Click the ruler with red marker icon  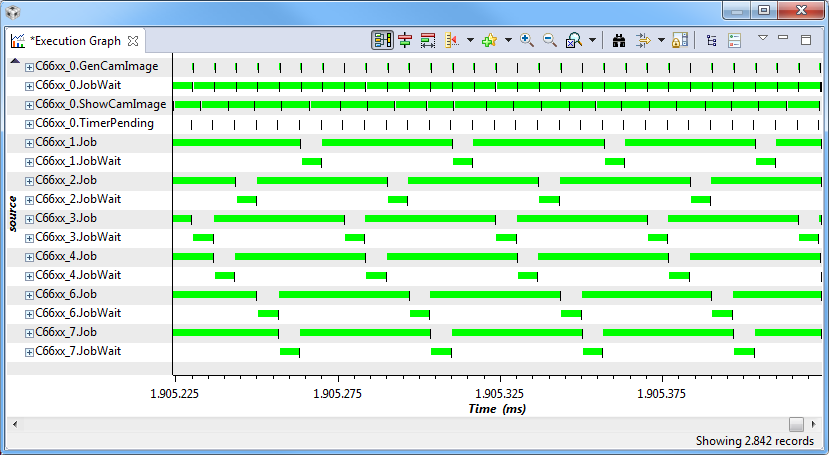pos(452,40)
